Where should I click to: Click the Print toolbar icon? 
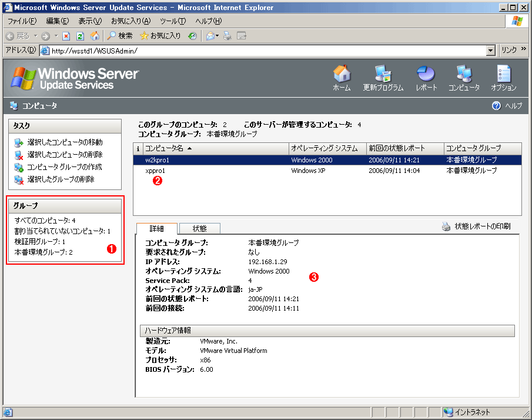point(227,36)
